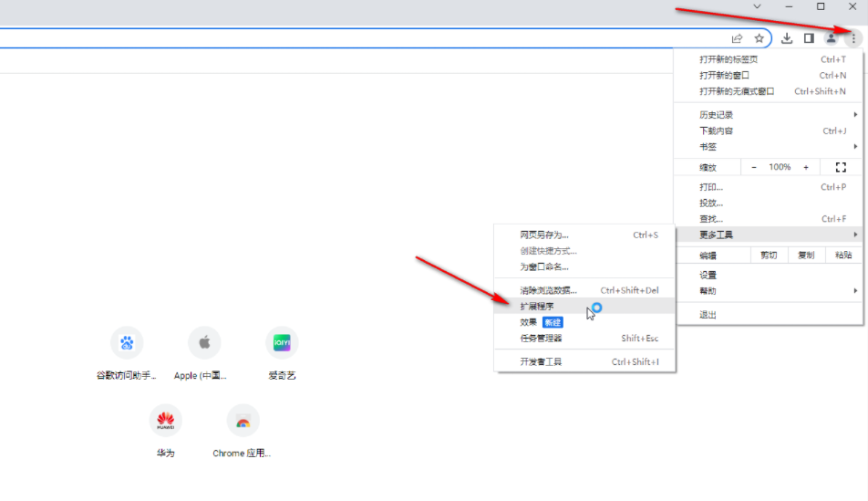Screen dimensions: 868x501
Task: Open 扩展程序 from the submenu
Action: pyautogui.click(x=584, y=306)
